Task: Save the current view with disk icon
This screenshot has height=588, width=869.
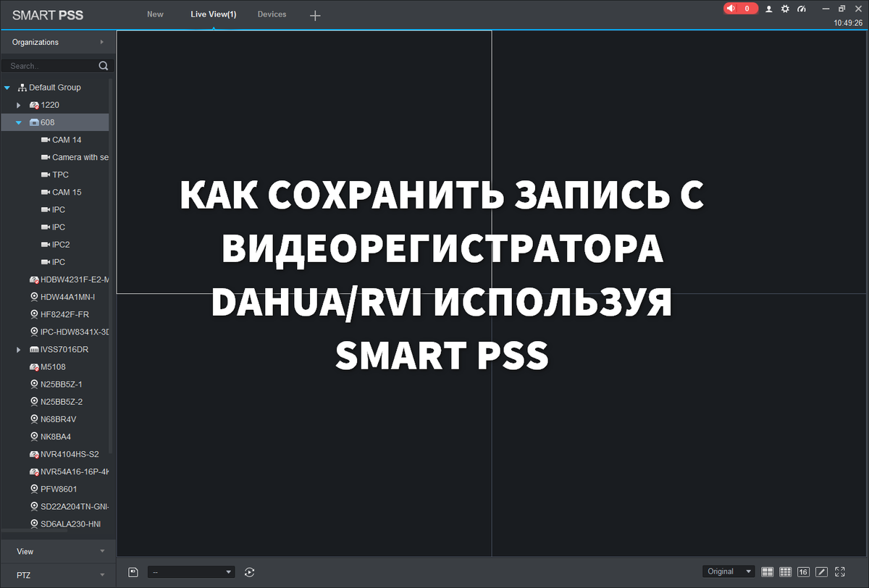Action: point(133,572)
